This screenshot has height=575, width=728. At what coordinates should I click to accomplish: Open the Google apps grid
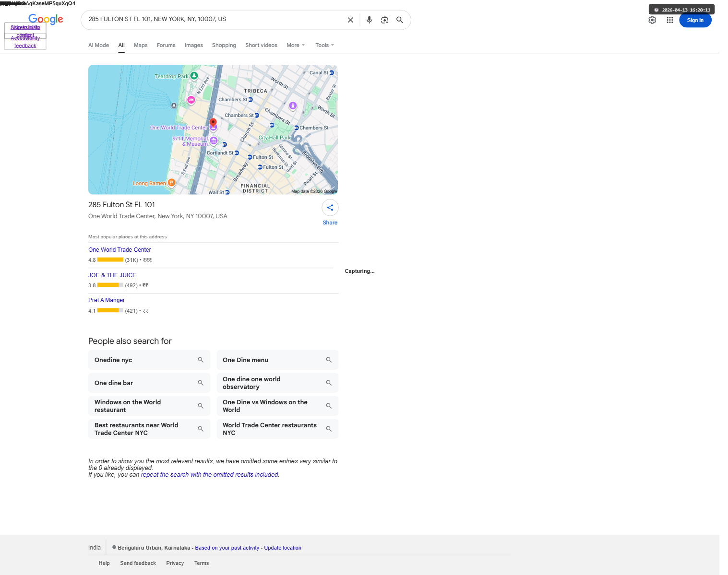point(670,20)
